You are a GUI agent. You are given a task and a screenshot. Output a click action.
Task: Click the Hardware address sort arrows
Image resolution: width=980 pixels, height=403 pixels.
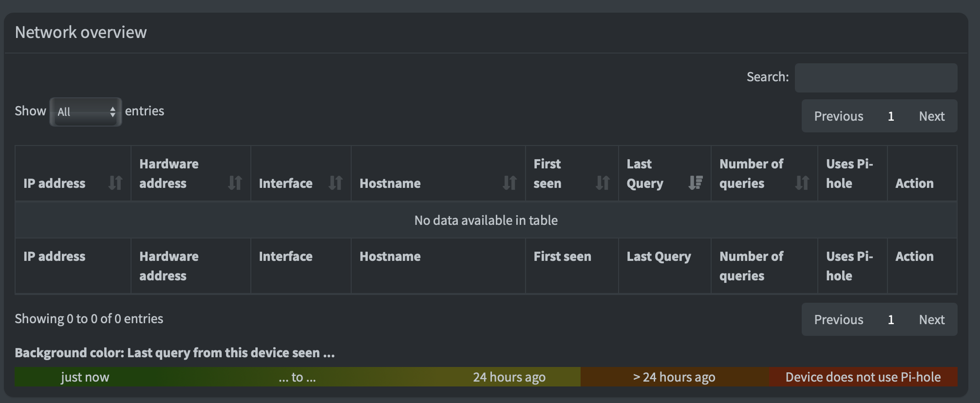(x=235, y=183)
